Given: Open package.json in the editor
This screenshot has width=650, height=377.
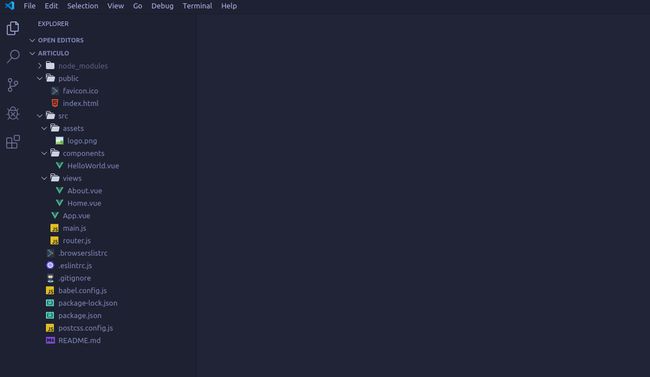Looking at the screenshot, I should [80, 315].
